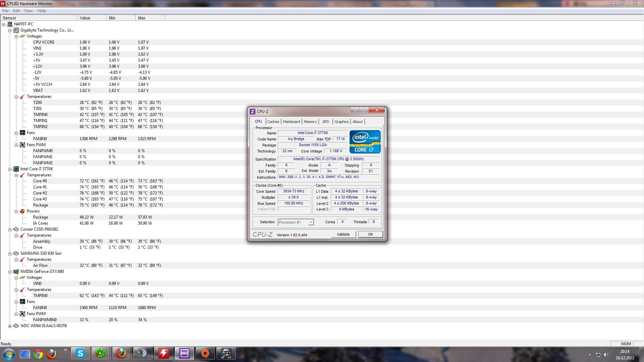644x362 pixels.
Task: Collapse the Gigabyte Voltages tree node
Action: pos(16,36)
